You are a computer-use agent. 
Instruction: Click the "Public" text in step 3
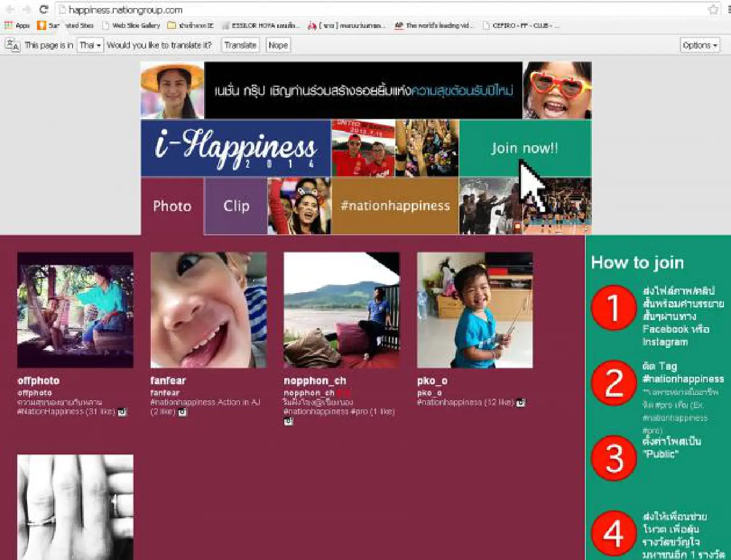(661, 454)
